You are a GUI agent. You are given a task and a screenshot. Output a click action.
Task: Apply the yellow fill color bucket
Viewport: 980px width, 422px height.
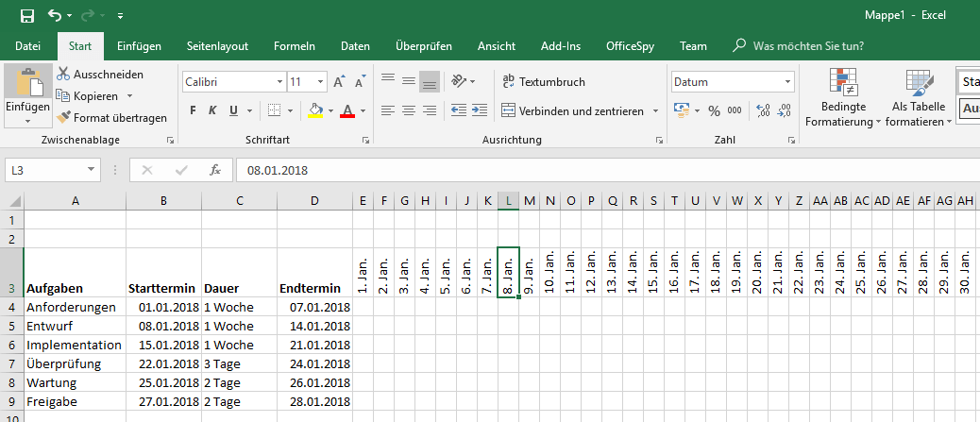tap(316, 110)
